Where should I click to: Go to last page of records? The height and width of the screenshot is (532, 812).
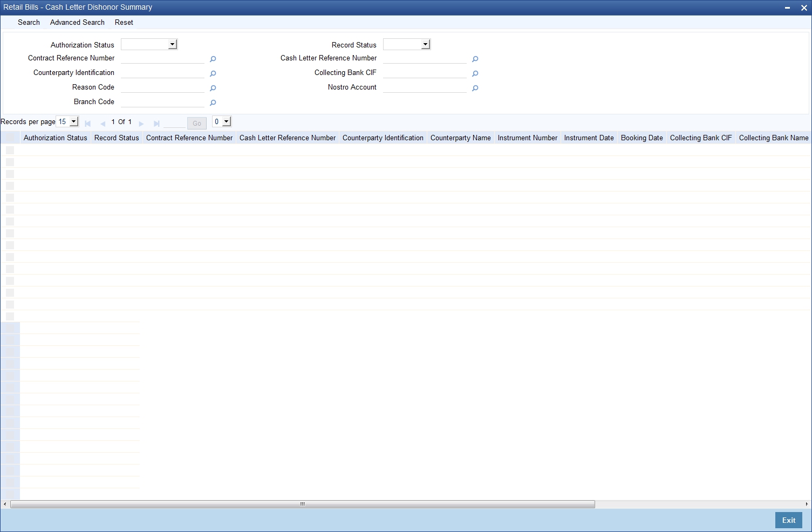coord(156,124)
